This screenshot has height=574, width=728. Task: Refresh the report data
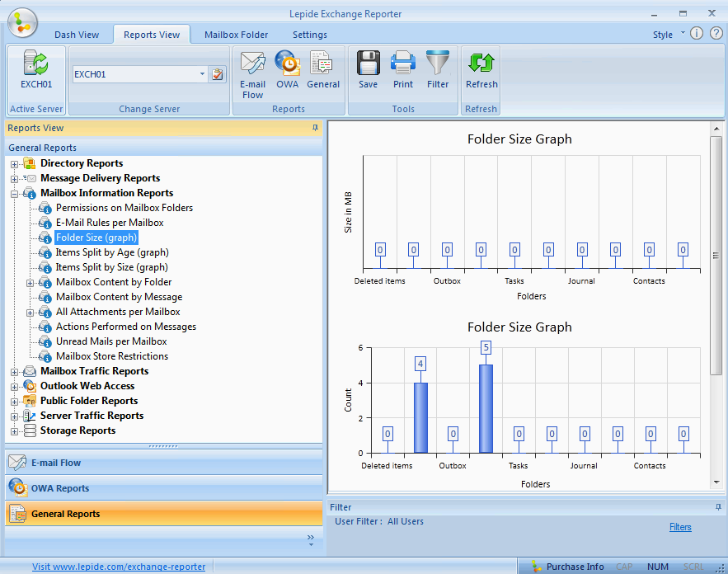481,63
